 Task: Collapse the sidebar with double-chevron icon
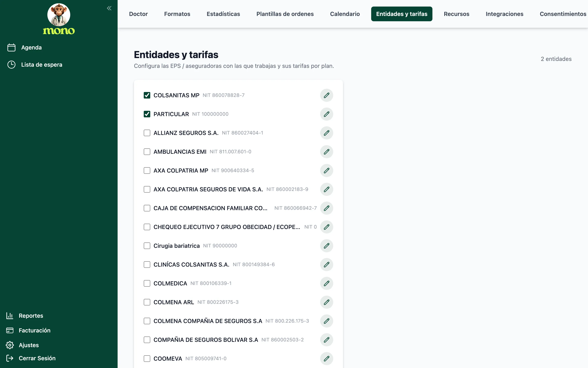click(x=109, y=8)
